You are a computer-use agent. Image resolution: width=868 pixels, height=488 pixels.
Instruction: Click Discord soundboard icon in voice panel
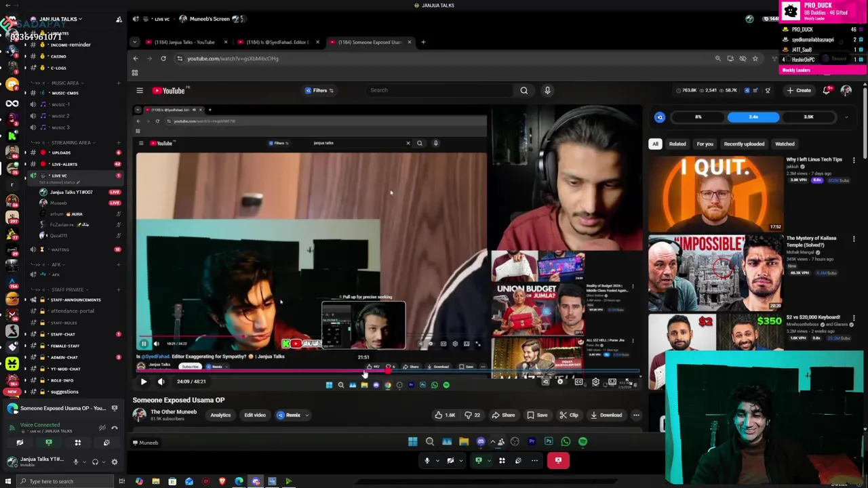[x=106, y=443]
